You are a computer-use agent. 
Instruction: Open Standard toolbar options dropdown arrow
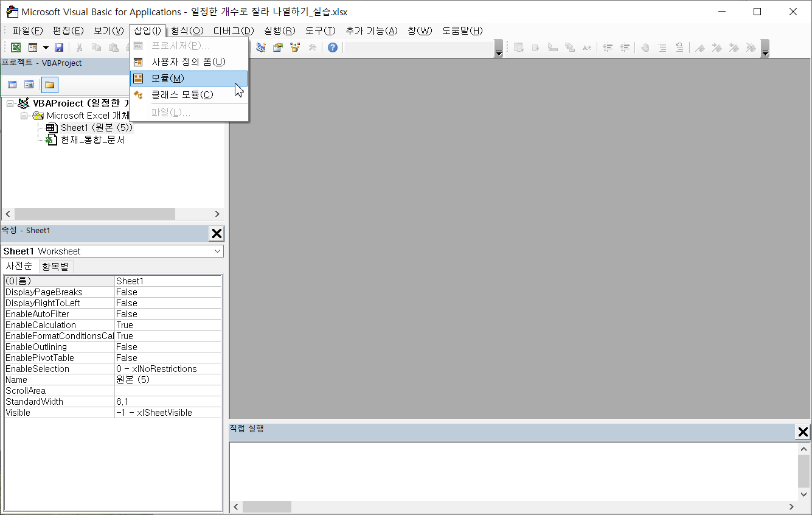(499, 49)
